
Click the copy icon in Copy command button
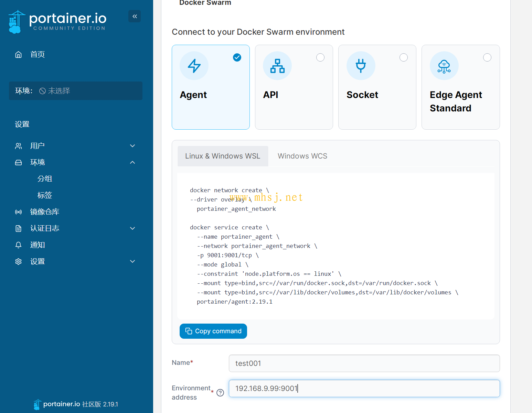(189, 331)
